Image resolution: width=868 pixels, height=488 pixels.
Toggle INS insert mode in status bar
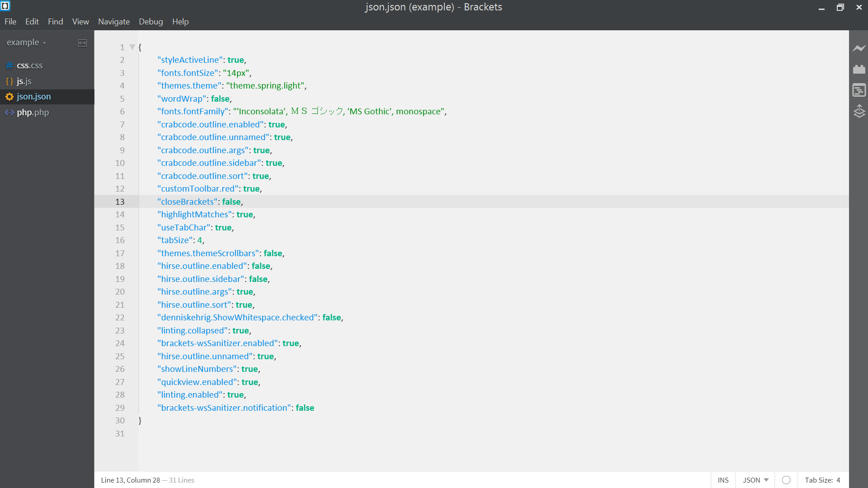(723, 480)
